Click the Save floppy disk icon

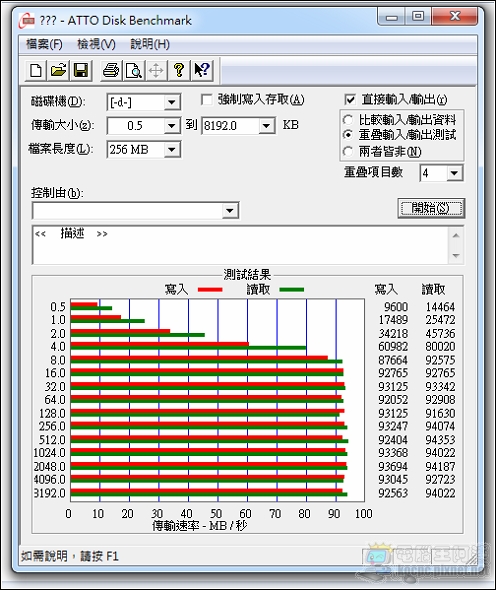coord(81,70)
